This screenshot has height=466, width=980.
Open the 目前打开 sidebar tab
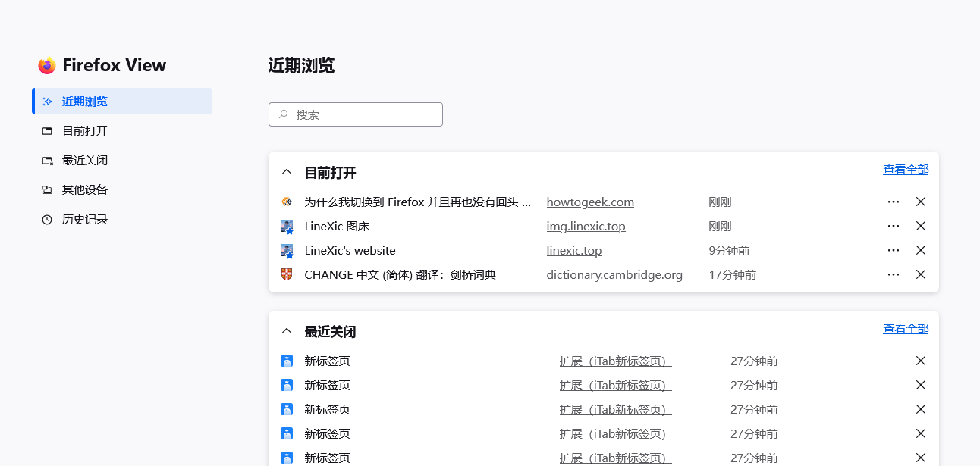(x=84, y=131)
